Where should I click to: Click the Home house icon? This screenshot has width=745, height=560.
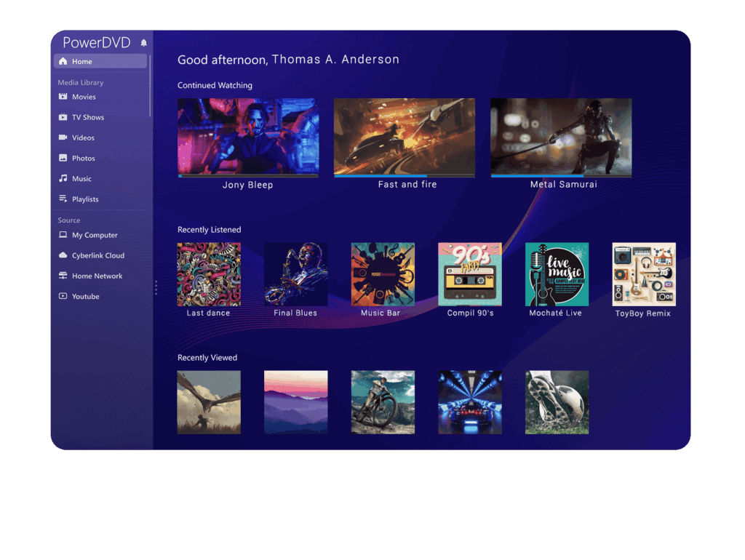[63, 61]
